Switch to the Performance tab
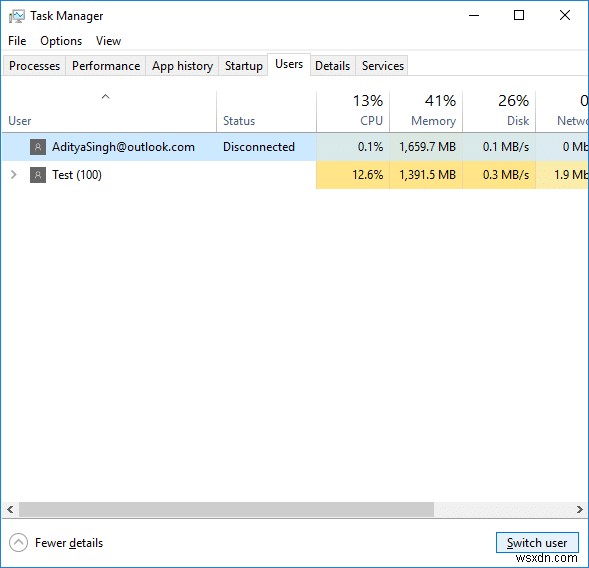Viewport: 589px width, 568px height. pos(106,66)
